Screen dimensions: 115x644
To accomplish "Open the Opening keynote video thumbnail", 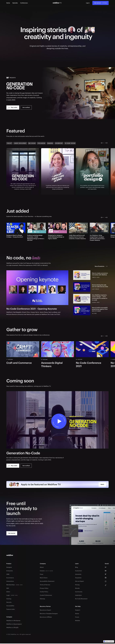I will point(37,288).
